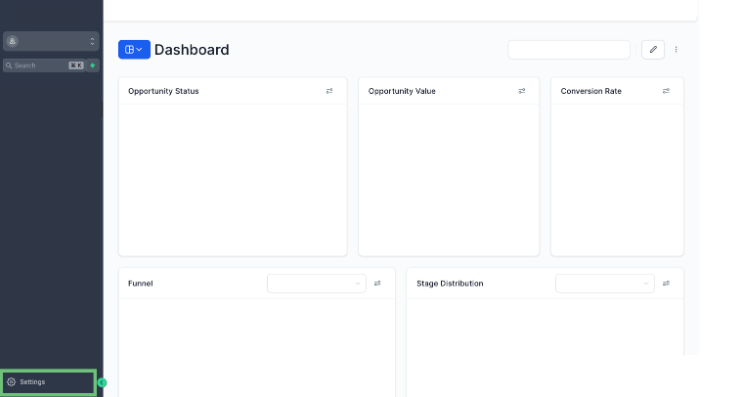Viewport: 743px width, 397px height.
Task: Click the Opportunity Status widget title
Action: click(163, 91)
